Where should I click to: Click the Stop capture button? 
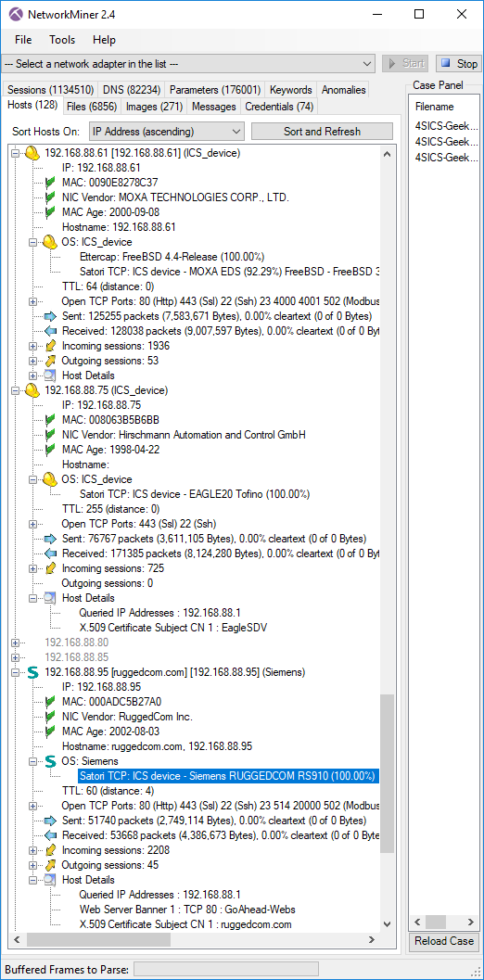tap(459, 64)
